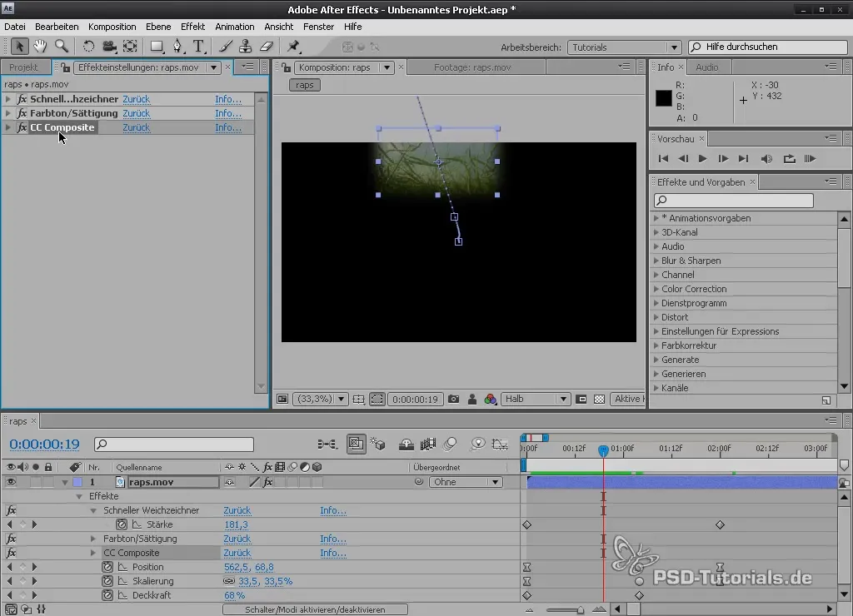Activate the Eraser tool
The image size is (853, 616).
click(267, 47)
